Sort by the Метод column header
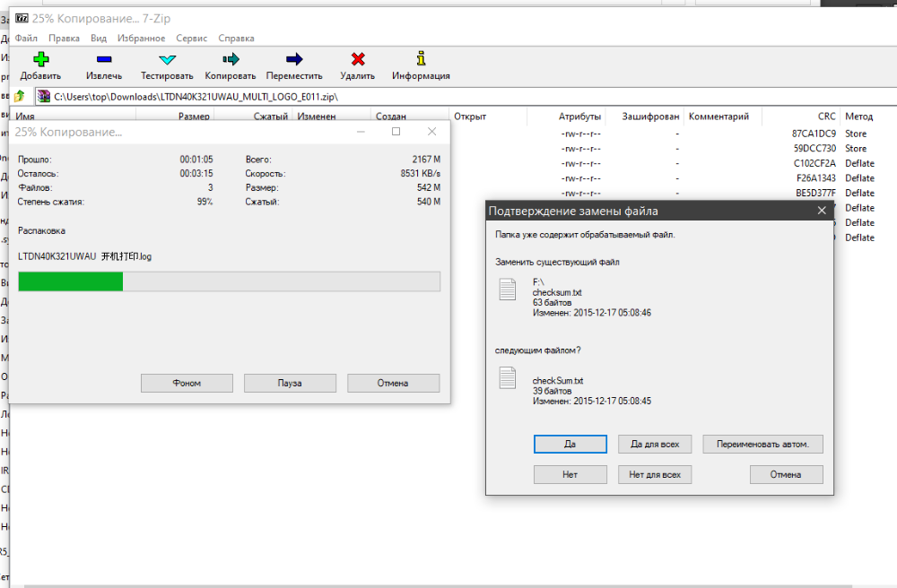 (859, 117)
